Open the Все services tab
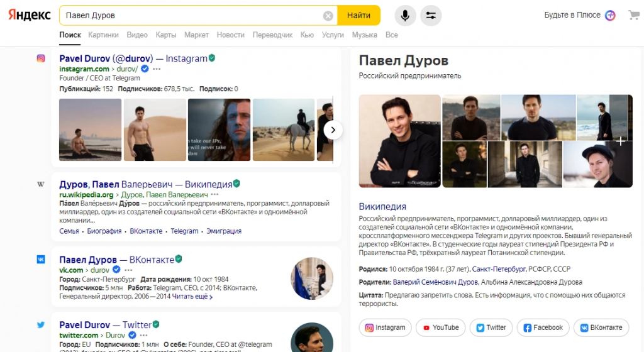 click(x=391, y=35)
